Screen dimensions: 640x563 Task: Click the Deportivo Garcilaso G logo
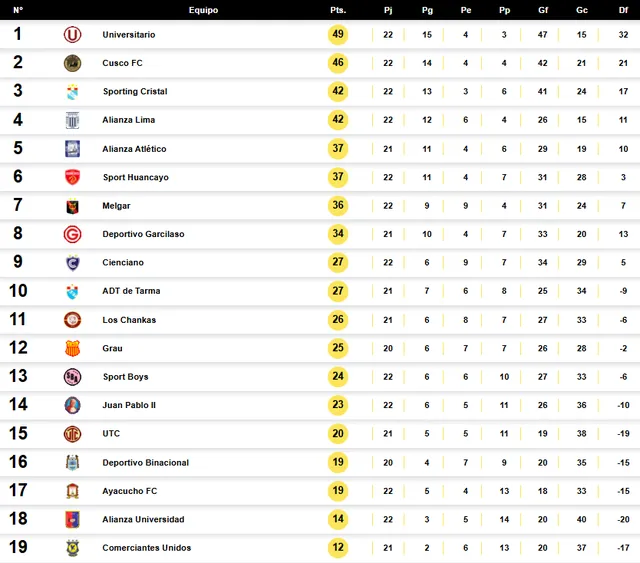pos(72,234)
